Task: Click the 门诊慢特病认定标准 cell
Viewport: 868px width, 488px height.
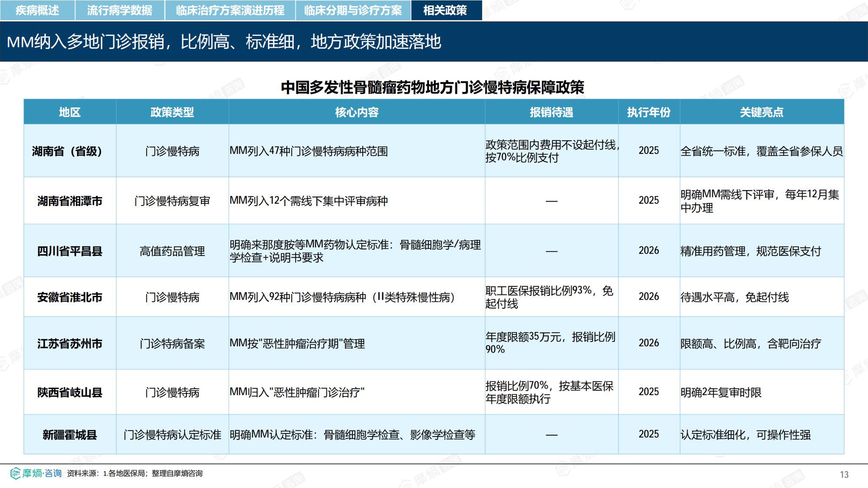Action: tap(172, 435)
